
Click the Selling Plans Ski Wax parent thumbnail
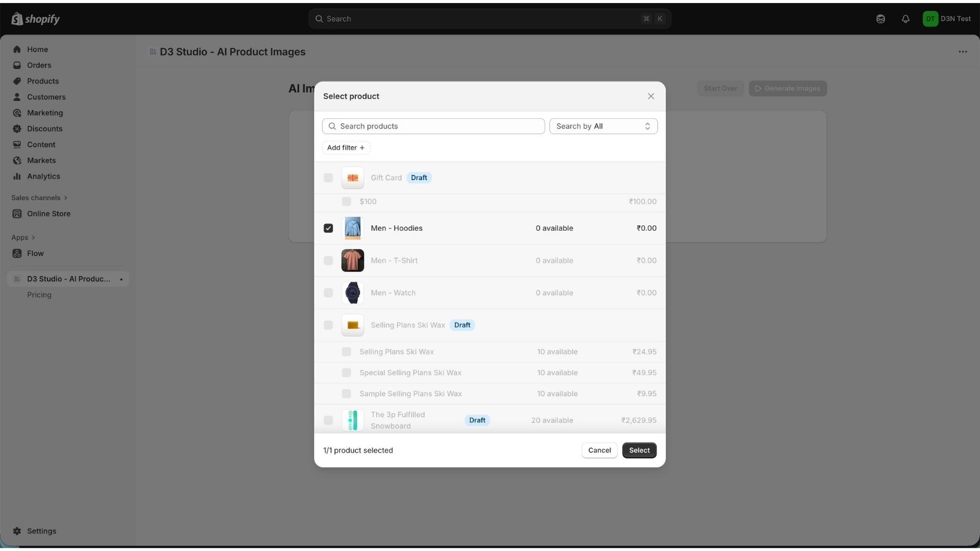pyautogui.click(x=353, y=325)
